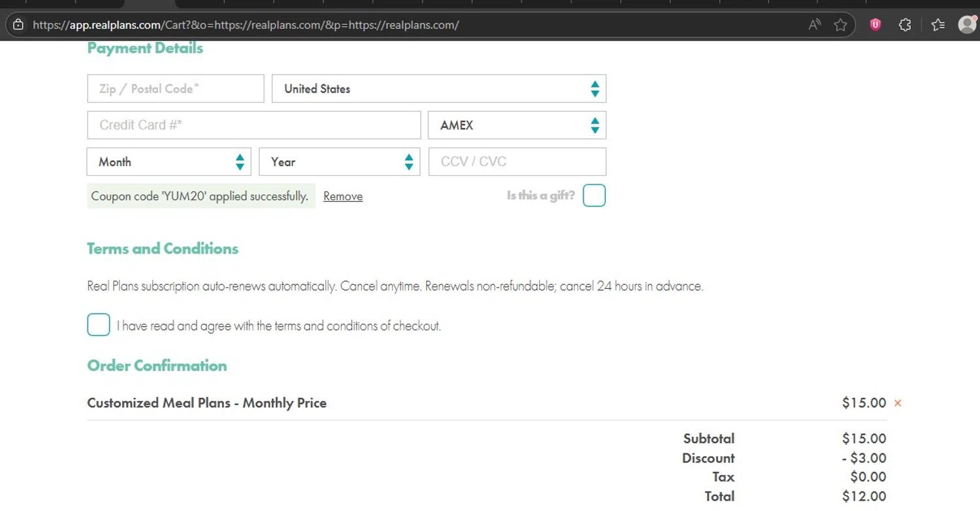Click the 'Is this a gift?' label
The height and width of the screenshot is (511, 980).
tap(541, 195)
